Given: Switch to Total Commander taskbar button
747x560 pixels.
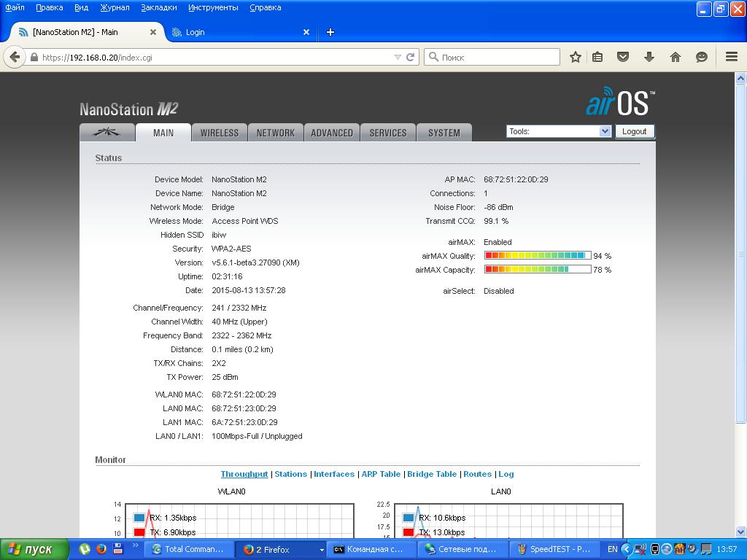Looking at the screenshot, I should pos(189,550).
